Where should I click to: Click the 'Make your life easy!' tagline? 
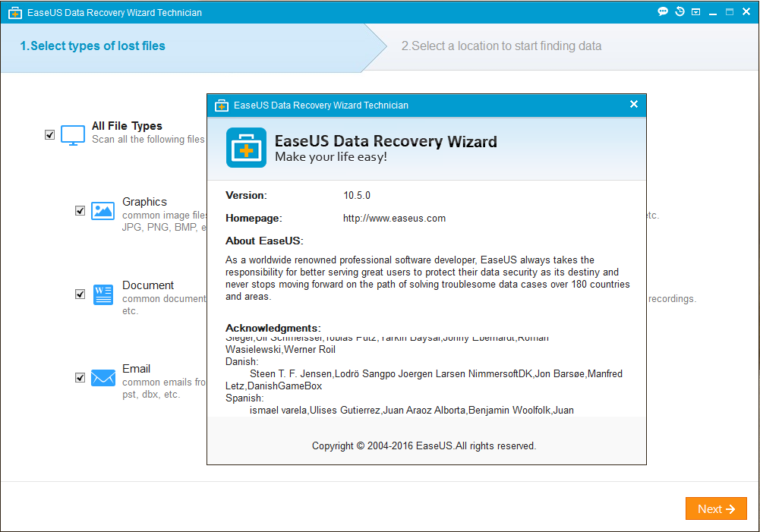point(330,157)
